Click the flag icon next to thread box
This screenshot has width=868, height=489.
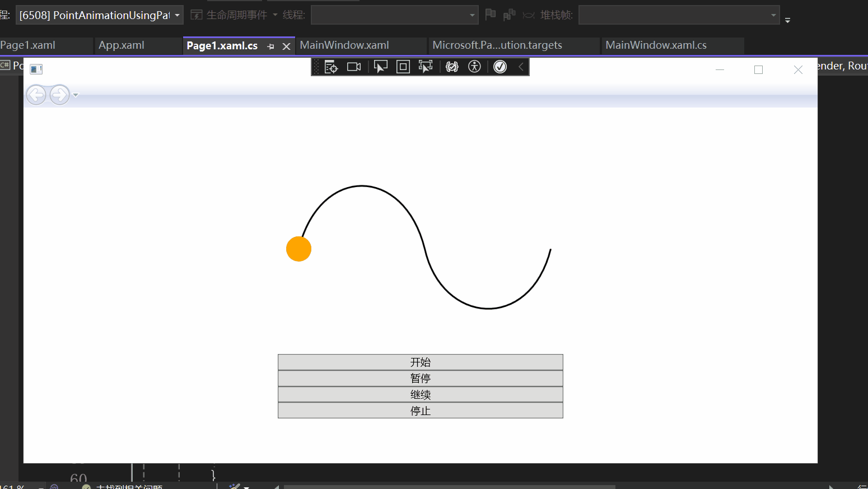coord(491,14)
